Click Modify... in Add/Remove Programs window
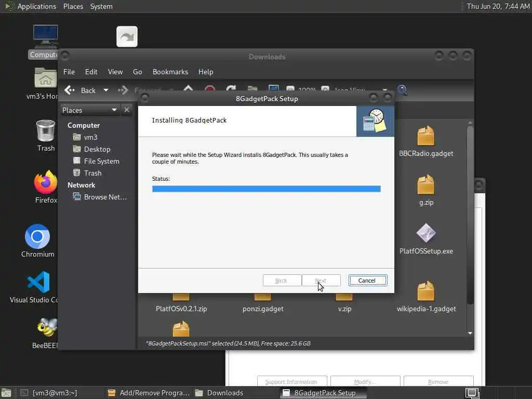This screenshot has width=532, height=399. point(365,381)
